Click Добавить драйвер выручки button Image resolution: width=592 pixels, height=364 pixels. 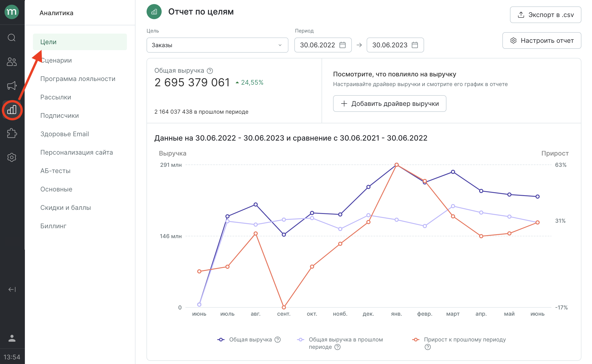tap(389, 104)
